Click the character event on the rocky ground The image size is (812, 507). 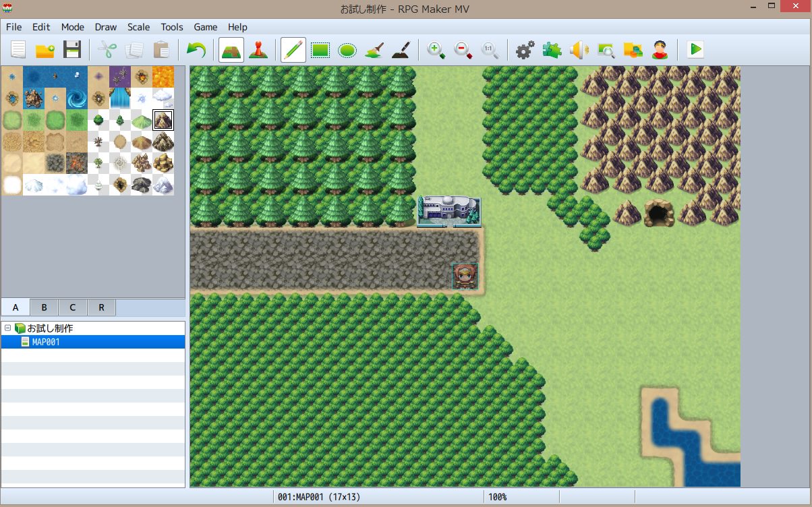click(x=465, y=276)
